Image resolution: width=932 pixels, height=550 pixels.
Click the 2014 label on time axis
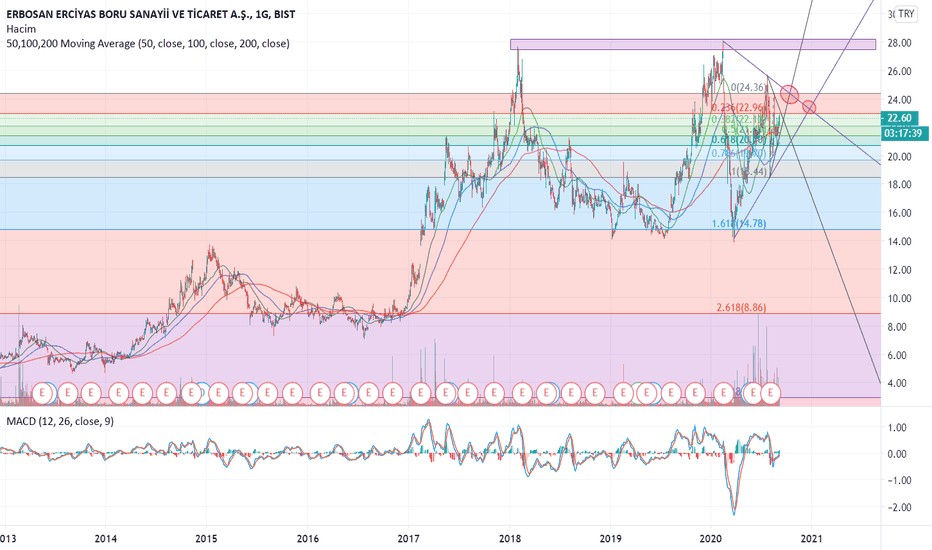[105, 539]
